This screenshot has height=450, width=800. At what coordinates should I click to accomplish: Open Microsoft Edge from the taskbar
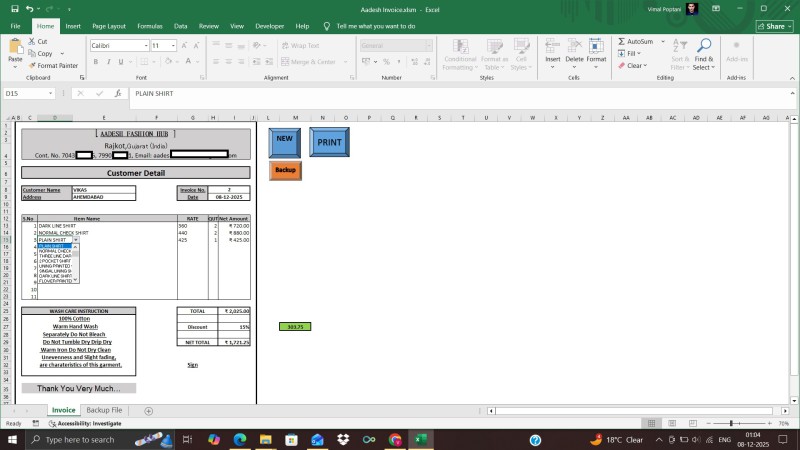pos(240,439)
